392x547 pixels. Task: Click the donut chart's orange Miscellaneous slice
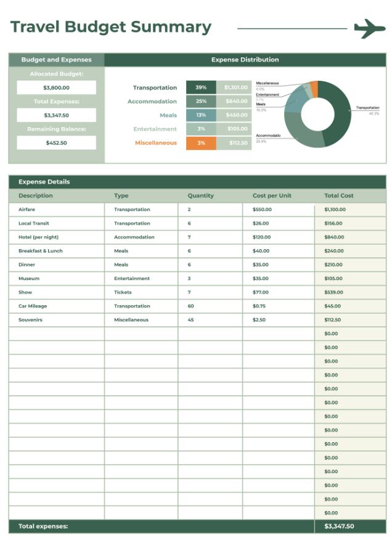coord(314,89)
